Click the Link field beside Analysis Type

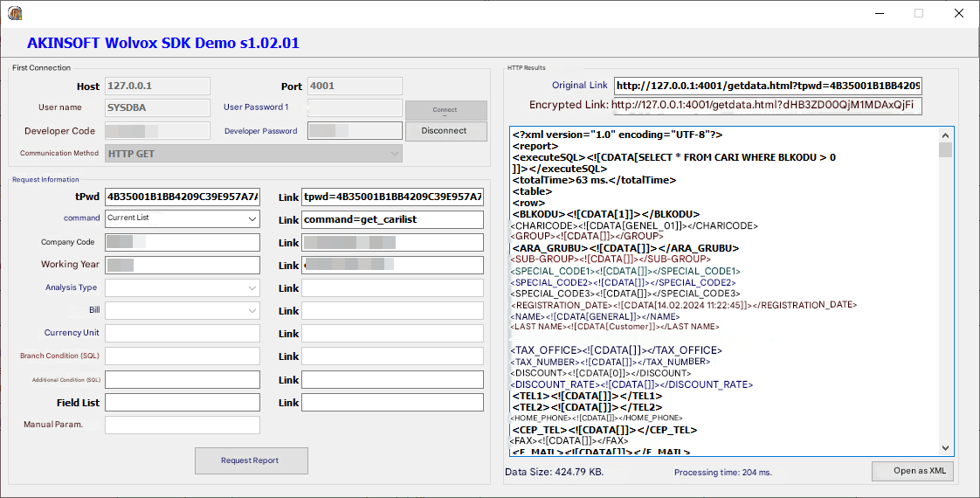tap(392, 288)
